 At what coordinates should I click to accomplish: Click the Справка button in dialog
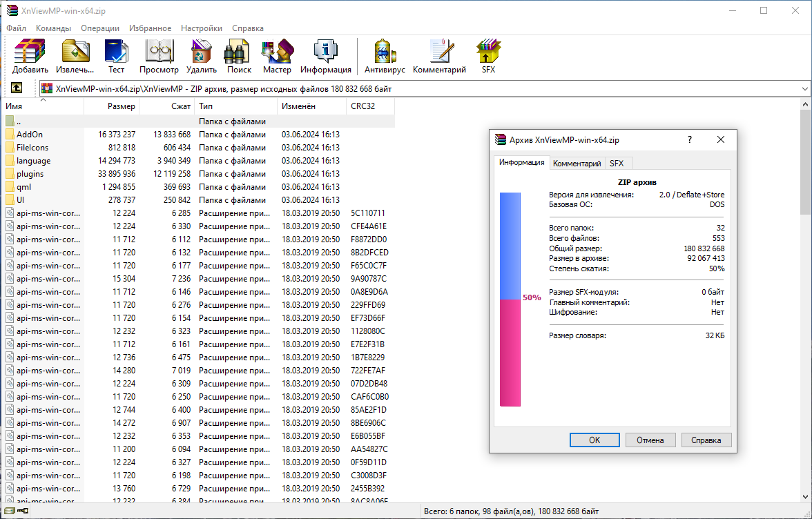706,440
